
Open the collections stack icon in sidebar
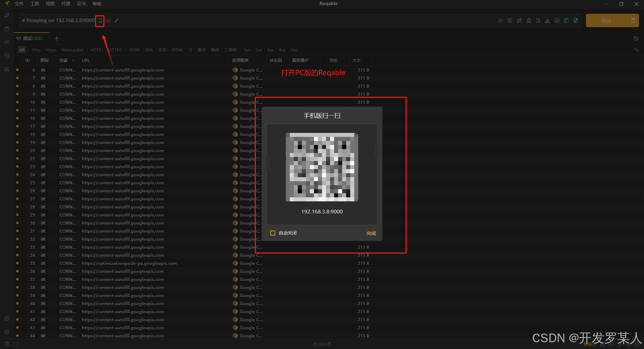pyautogui.click(x=7, y=29)
